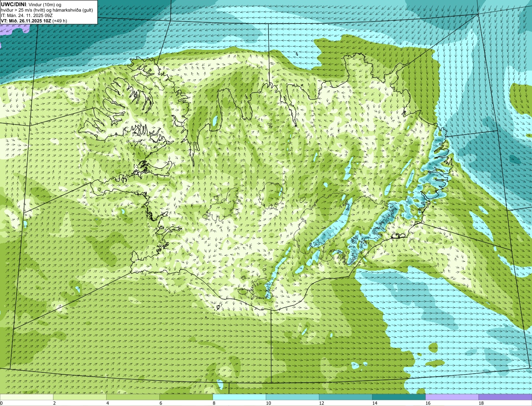Click the legend scale value "6"

(161, 403)
